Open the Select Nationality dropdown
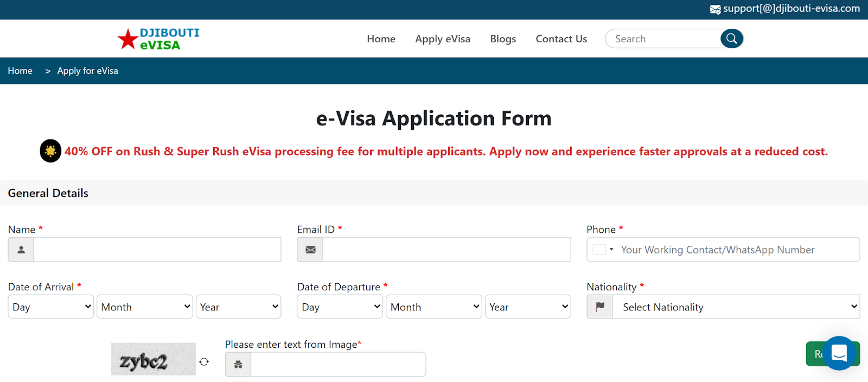 pyautogui.click(x=736, y=307)
